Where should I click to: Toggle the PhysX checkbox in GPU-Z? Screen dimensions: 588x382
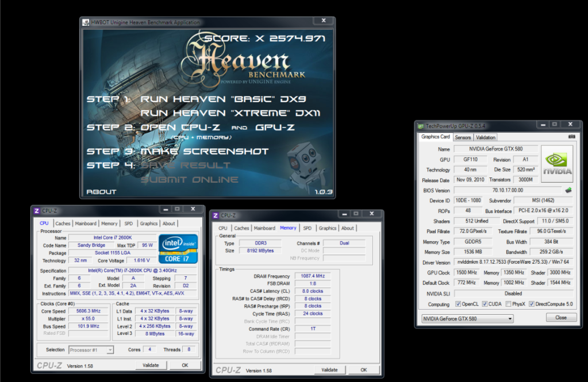pyautogui.click(x=508, y=304)
